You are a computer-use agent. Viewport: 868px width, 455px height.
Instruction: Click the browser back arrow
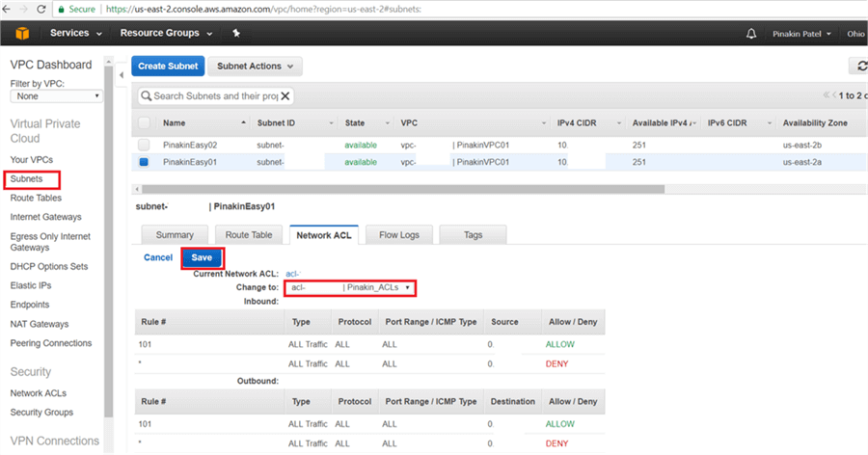click(x=6, y=9)
